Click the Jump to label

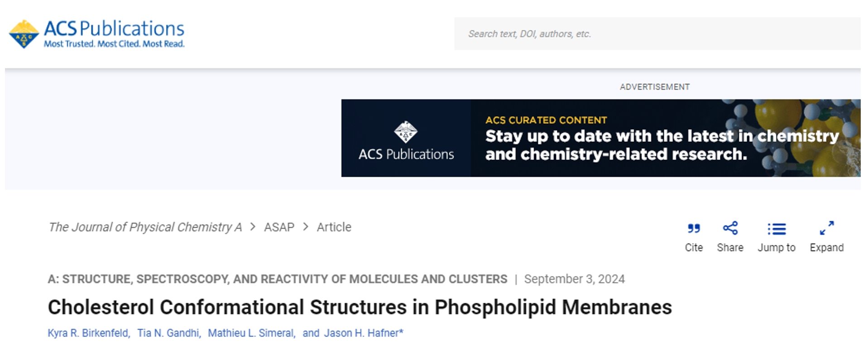[777, 247]
